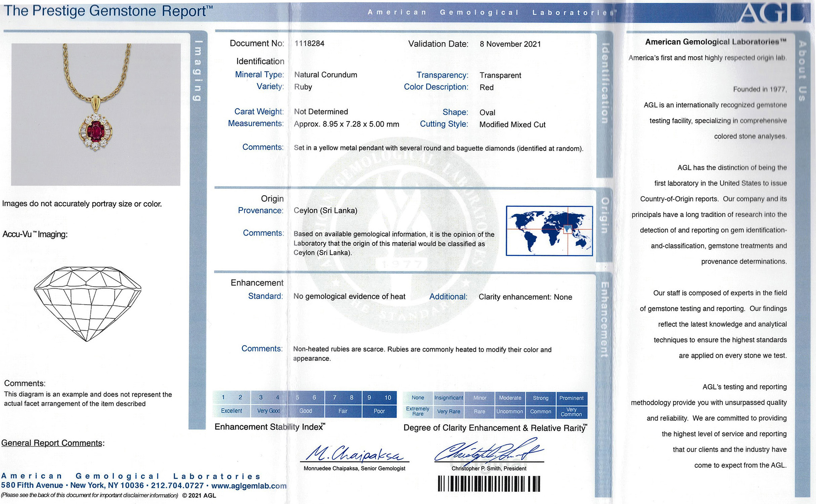Click the General Report Comments heading
The image size is (816, 504).
[53, 443]
